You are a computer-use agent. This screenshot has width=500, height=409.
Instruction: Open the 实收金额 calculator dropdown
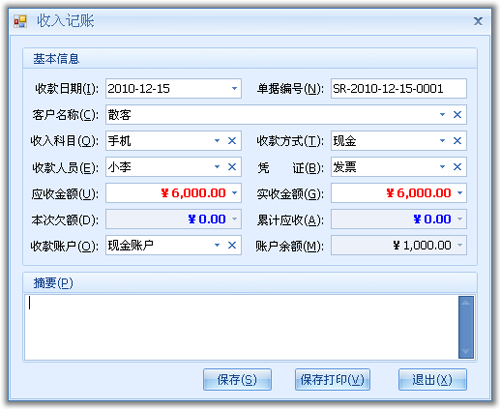[x=460, y=193]
